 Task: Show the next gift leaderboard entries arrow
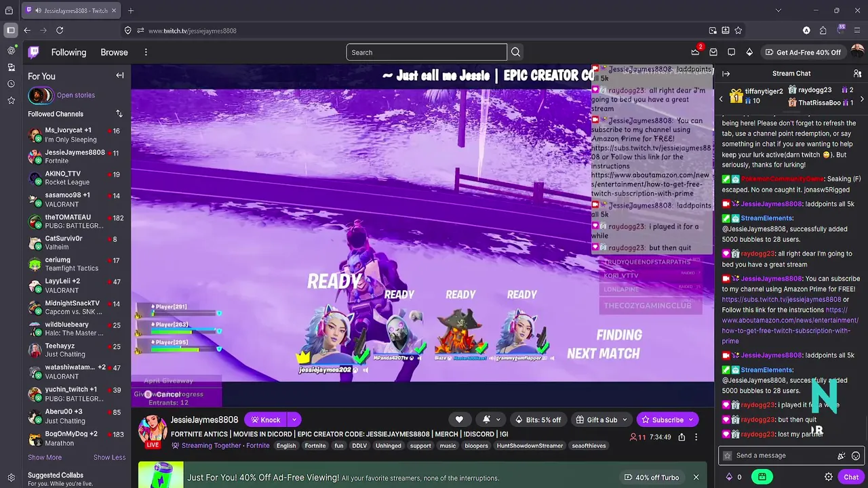(x=862, y=100)
